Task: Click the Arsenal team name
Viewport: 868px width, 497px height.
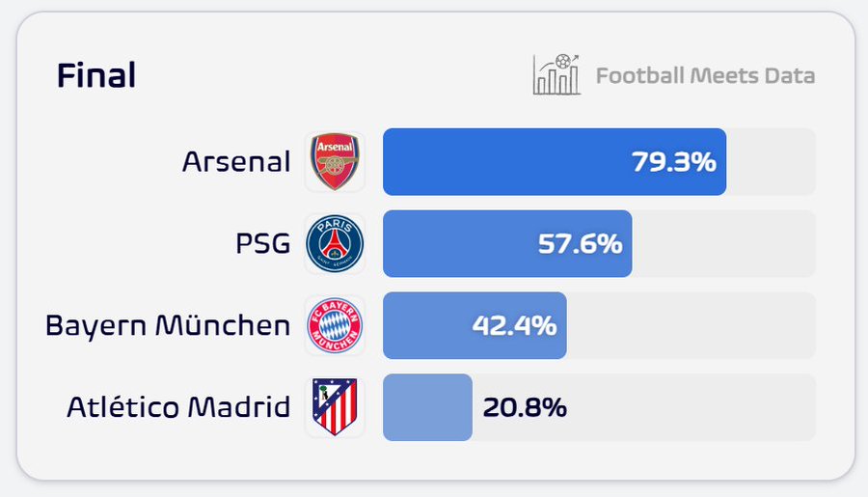Action: coord(235,162)
